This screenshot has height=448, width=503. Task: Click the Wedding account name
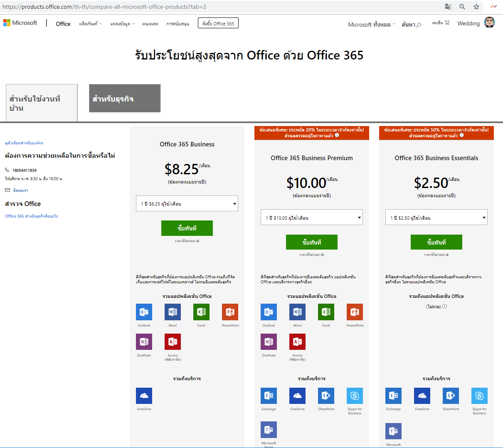468,23
